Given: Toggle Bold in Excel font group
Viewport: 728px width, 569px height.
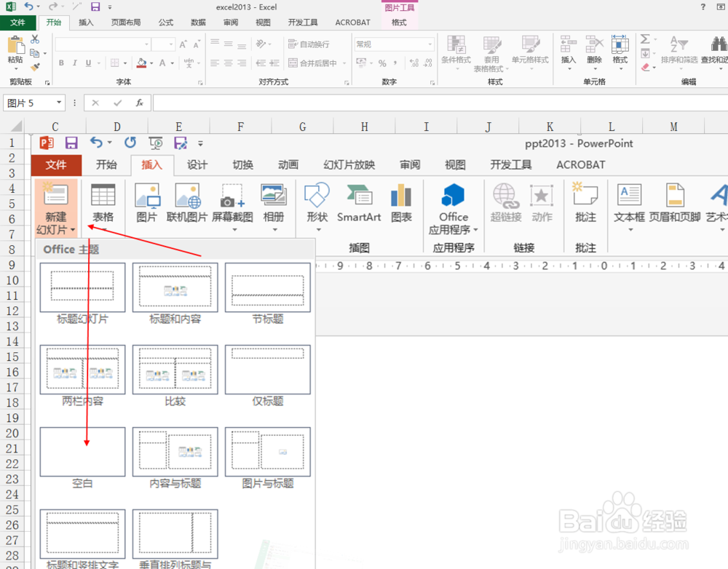Looking at the screenshot, I should tap(61, 63).
